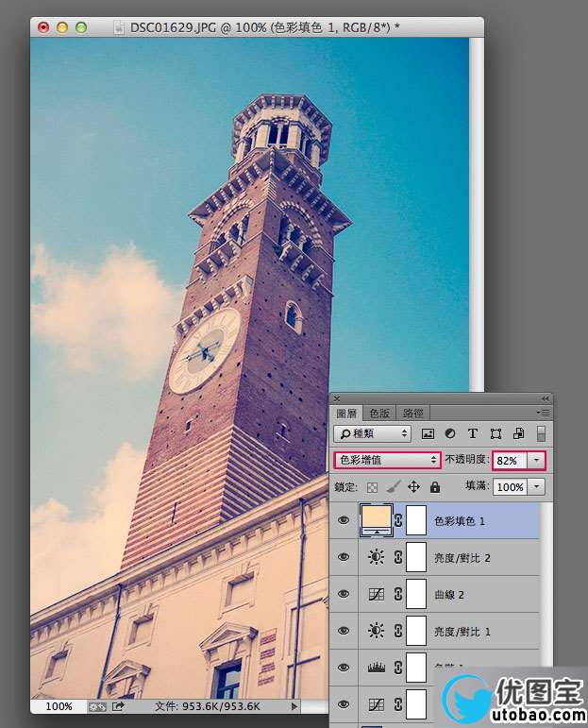Switch to the 色版 tab
This screenshot has height=728, width=588.
[379, 413]
